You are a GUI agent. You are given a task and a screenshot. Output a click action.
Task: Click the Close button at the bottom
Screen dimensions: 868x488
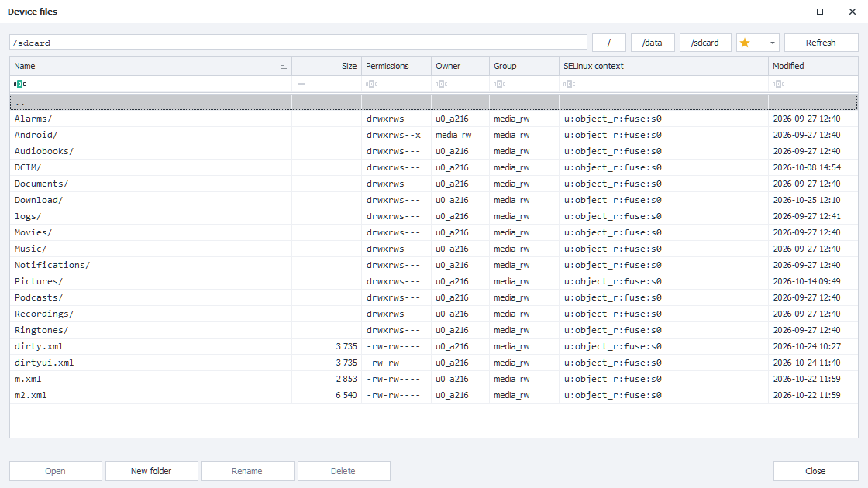click(x=815, y=471)
